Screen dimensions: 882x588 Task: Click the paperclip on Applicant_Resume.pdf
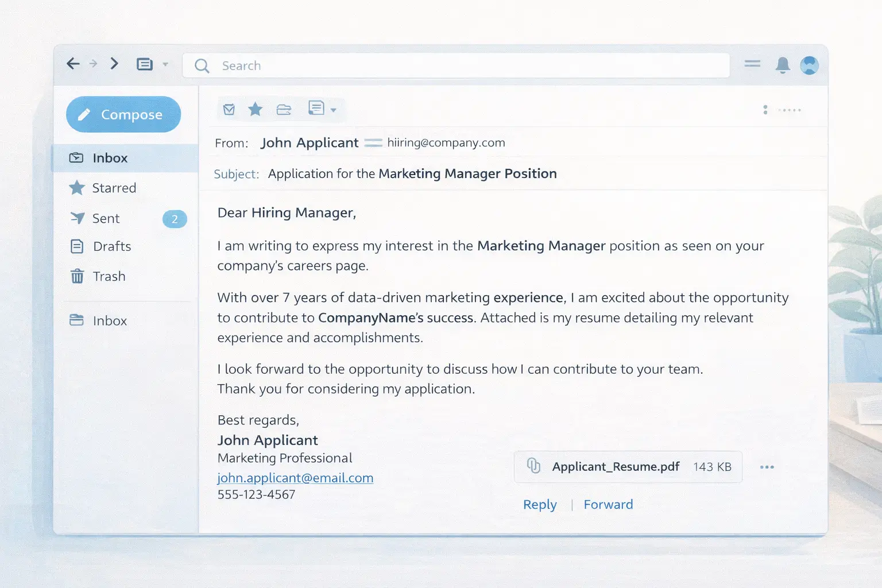pyautogui.click(x=533, y=467)
